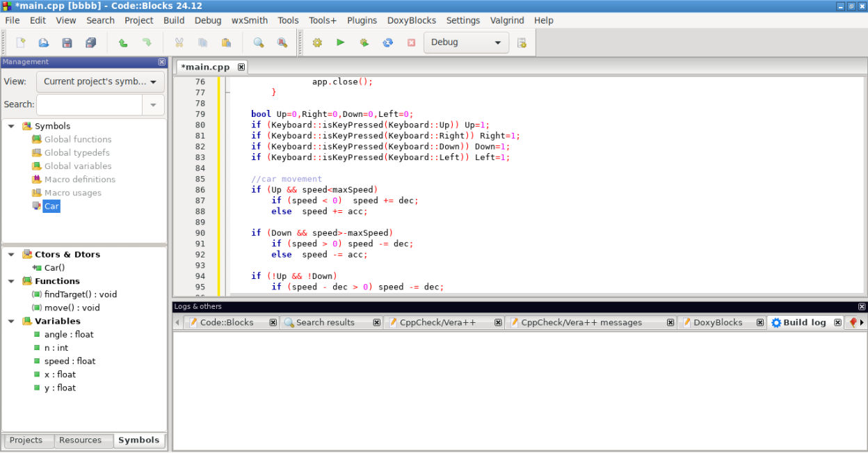Open the wxSmith menu
868x453 pixels.
[248, 20]
